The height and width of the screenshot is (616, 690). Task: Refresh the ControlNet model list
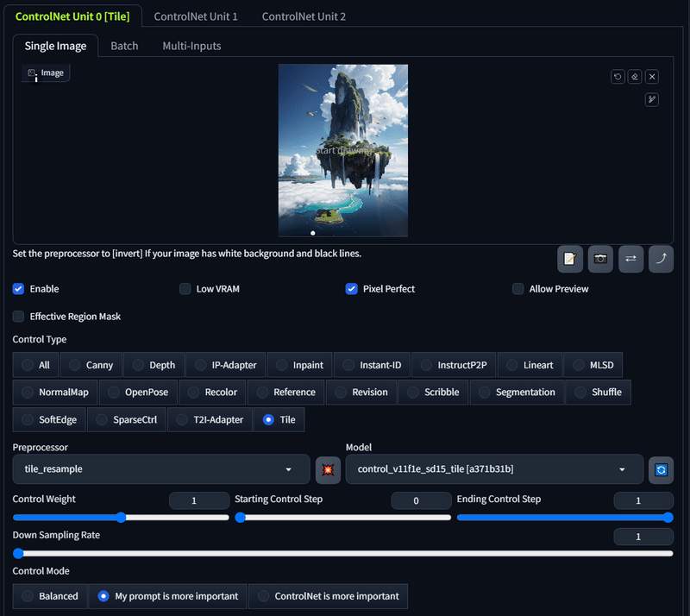(661, 470)
